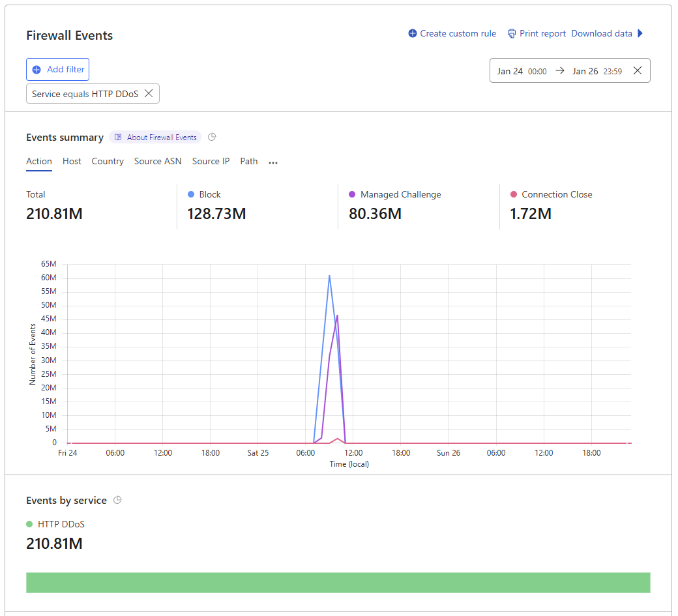Click the Download data link
Viewport: 678px width, 616px height.
click(x=601, y=34)
